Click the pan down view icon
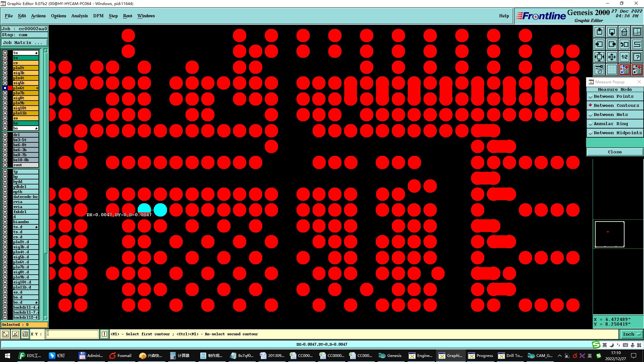This screenshot has width=644, height=362. pos(612,32)
